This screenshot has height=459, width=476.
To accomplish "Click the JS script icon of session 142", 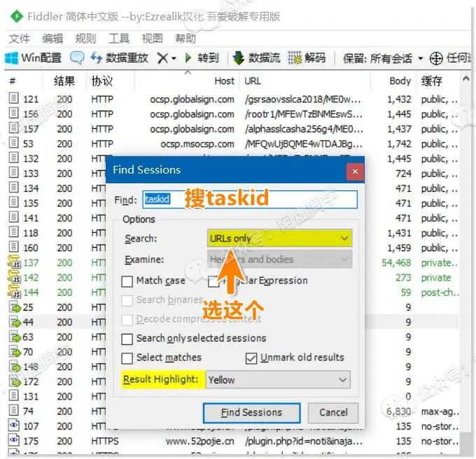I will (14, 276).
